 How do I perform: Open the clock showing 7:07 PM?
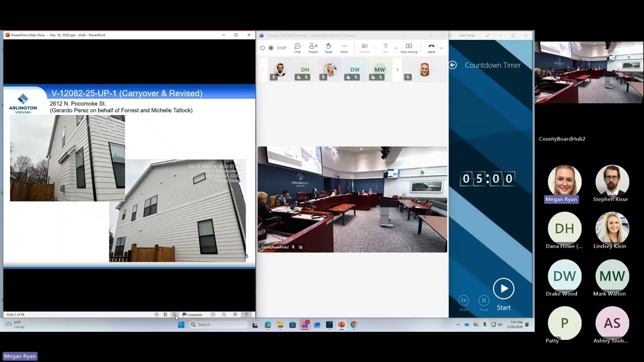tap(516, 324)
